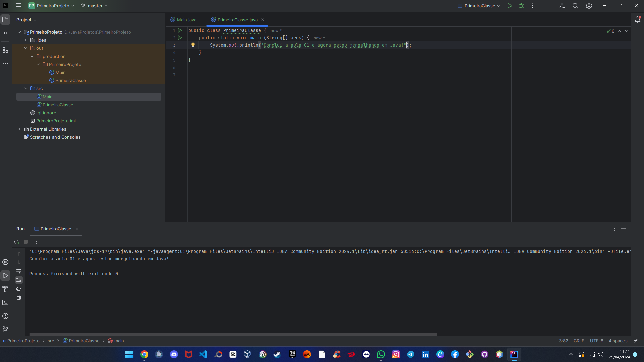Toggle the Run tool window icon

[x=5, y=276]
